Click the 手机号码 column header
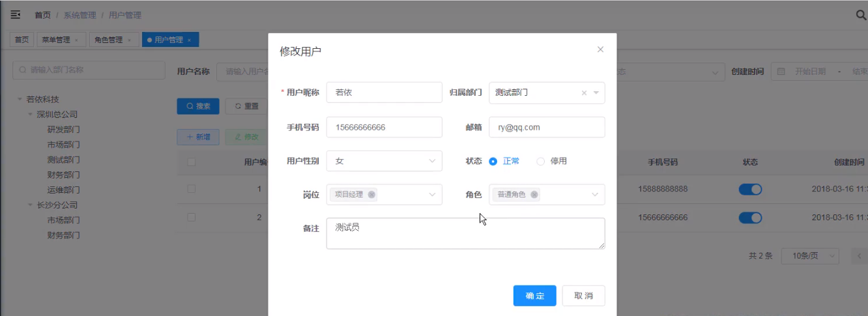This screenshot has height=316, width=868. [663, 162]
